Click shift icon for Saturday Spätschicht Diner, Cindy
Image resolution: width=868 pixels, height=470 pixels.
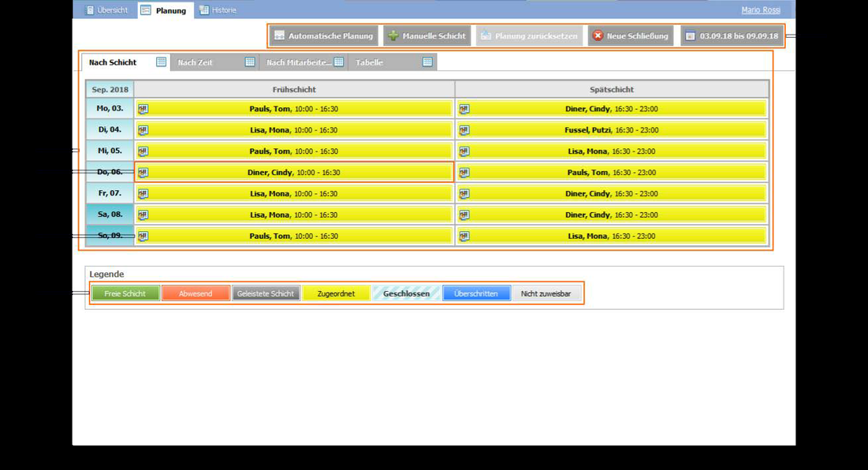464,214
